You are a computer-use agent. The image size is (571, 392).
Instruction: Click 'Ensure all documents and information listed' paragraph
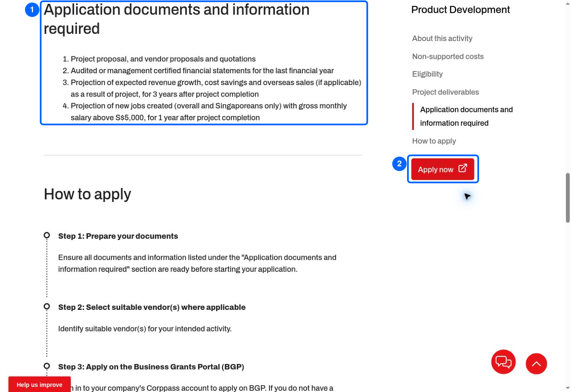point(197,263)
